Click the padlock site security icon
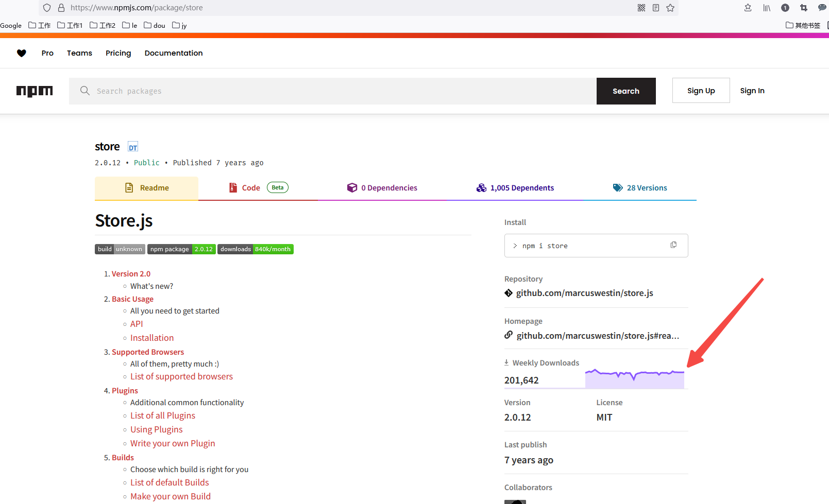Viewport: 829px width, 504px height. [61, 8]
